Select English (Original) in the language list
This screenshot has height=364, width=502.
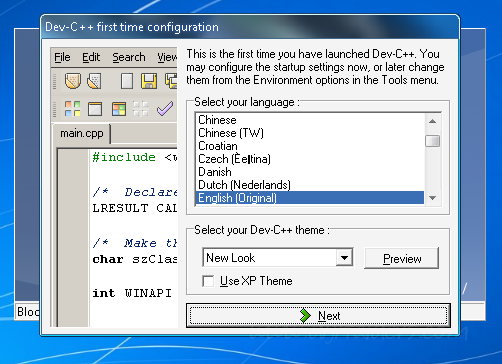310,198
